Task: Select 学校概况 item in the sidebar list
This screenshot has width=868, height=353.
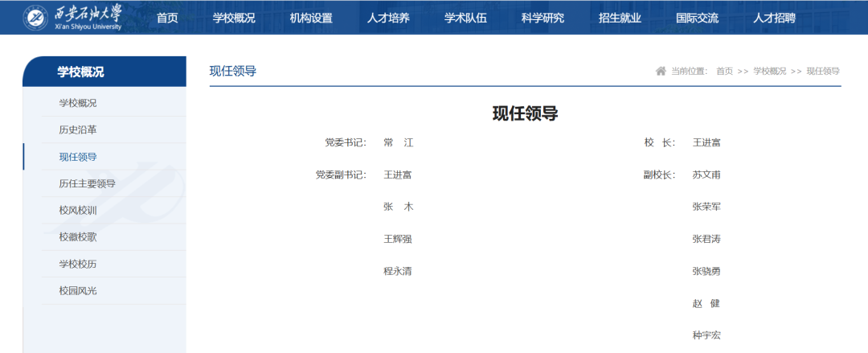Action: (x=78, y=103)
